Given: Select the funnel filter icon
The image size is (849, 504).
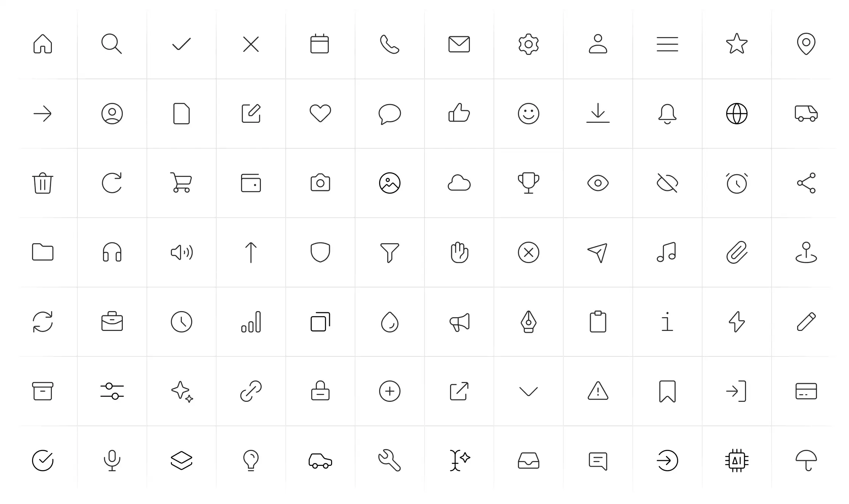Looking at the screenshot, I should [389, 252].
